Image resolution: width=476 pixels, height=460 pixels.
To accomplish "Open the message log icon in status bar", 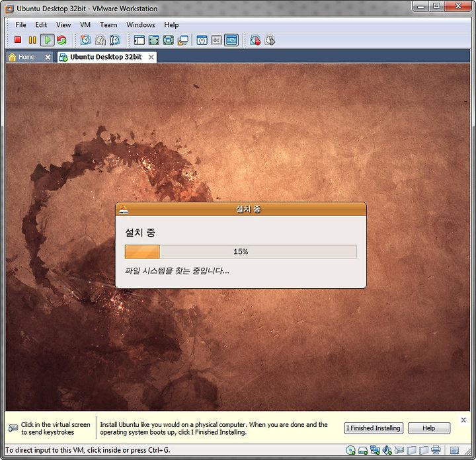I will pyautogui.click(x=454, y=450).
